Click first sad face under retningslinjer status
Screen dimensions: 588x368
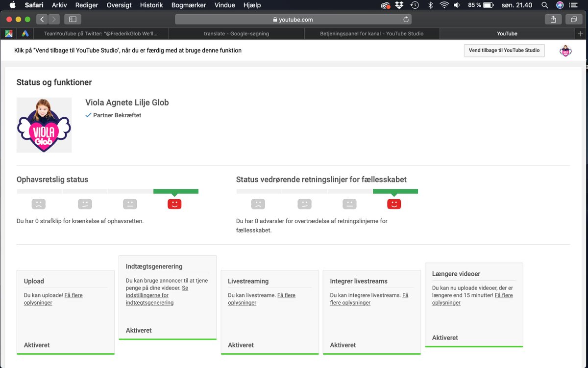click(258, 204)
